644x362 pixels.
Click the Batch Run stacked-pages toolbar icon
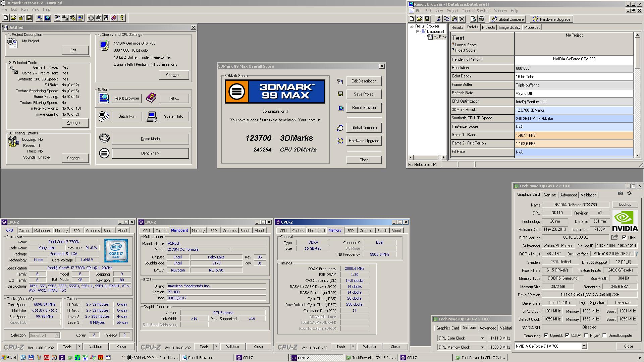coord(106,18)
